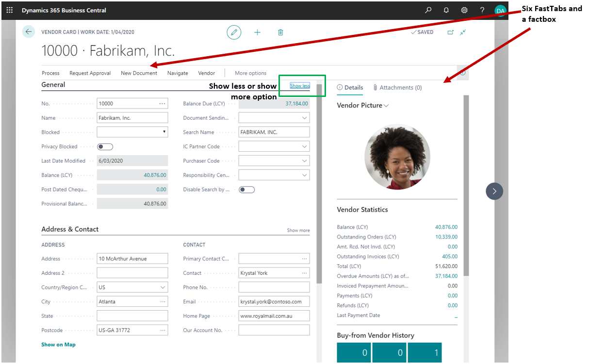Toggle the Privacy Blocked switch
This screenshot has height=364, width=589.
105,146
